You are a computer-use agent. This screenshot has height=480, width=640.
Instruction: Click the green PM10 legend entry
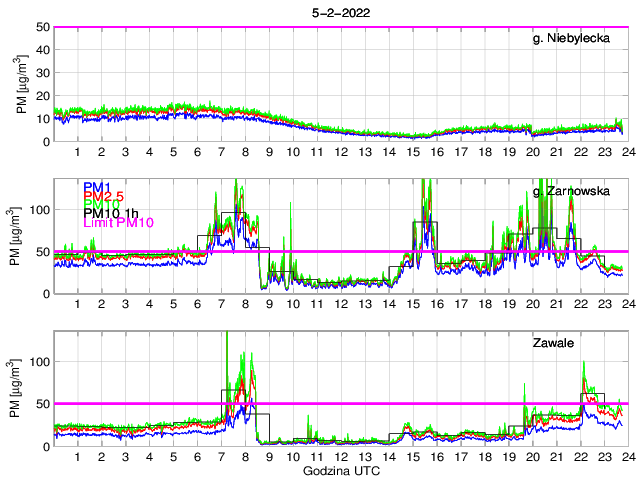[100, 205]
